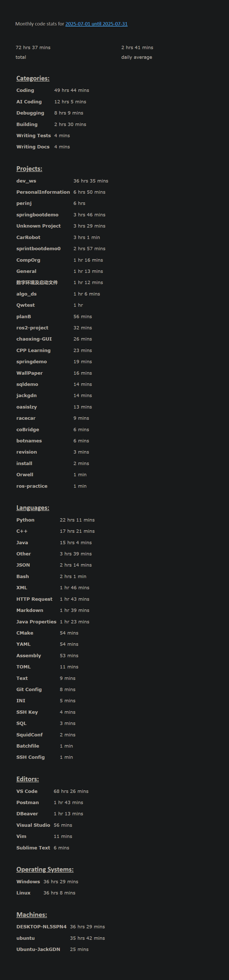Select the AI Coding category label
Viewport: 229px width, 980px height.
[29, 102]
